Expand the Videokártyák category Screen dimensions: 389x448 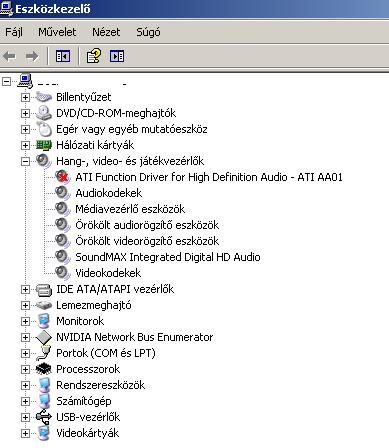tap(25, 433)
